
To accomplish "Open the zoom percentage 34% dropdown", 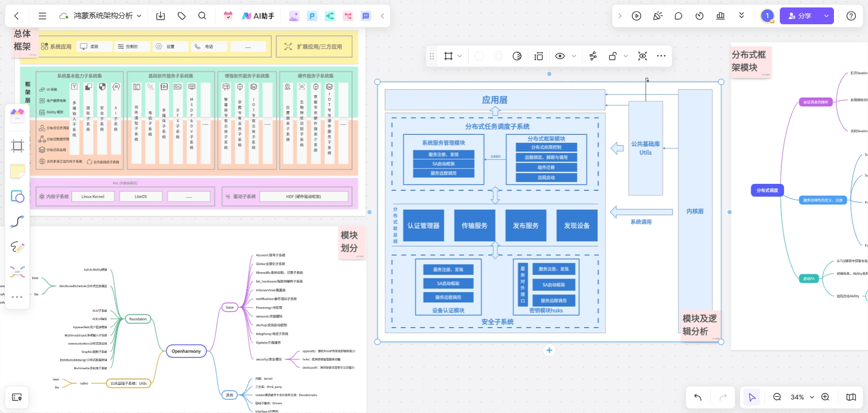I will tap(812, 397).
